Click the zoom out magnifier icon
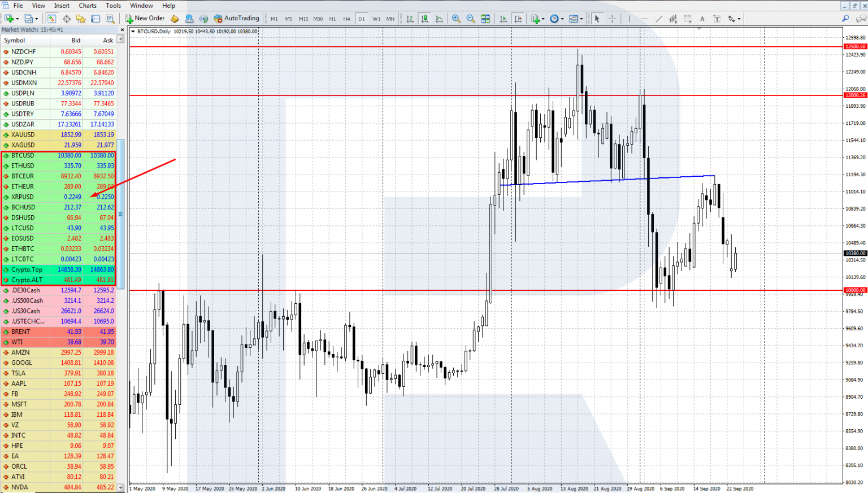This screenshot has width=868, height=493. (471, 19)
